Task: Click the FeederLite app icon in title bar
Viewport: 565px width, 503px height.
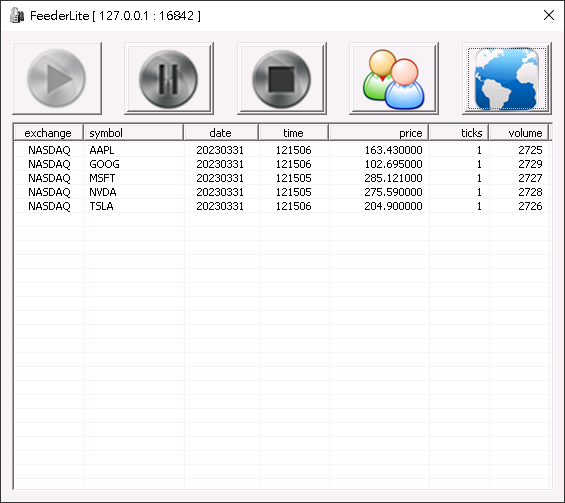Action: click(17, 16)
